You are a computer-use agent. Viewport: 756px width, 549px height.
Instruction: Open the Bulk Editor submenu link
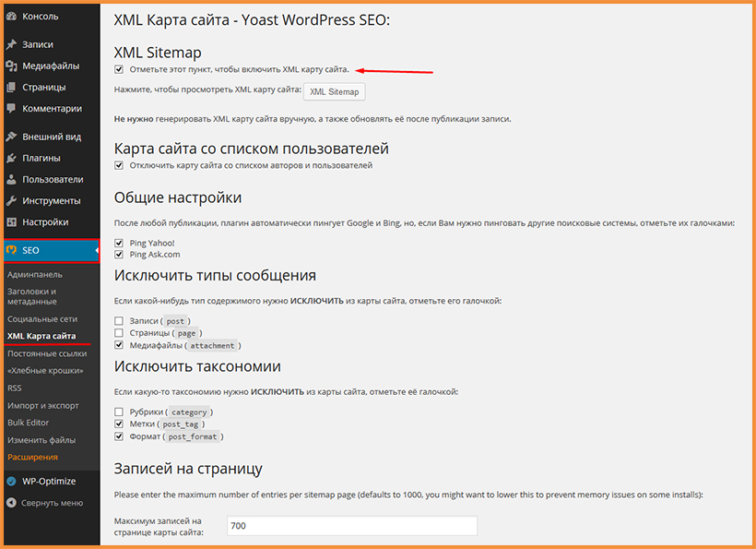28,423
